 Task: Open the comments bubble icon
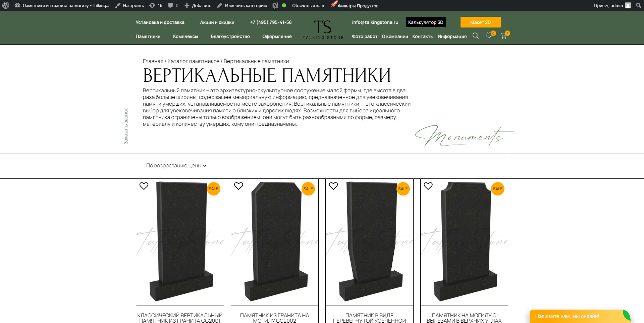tap(171, 5)
